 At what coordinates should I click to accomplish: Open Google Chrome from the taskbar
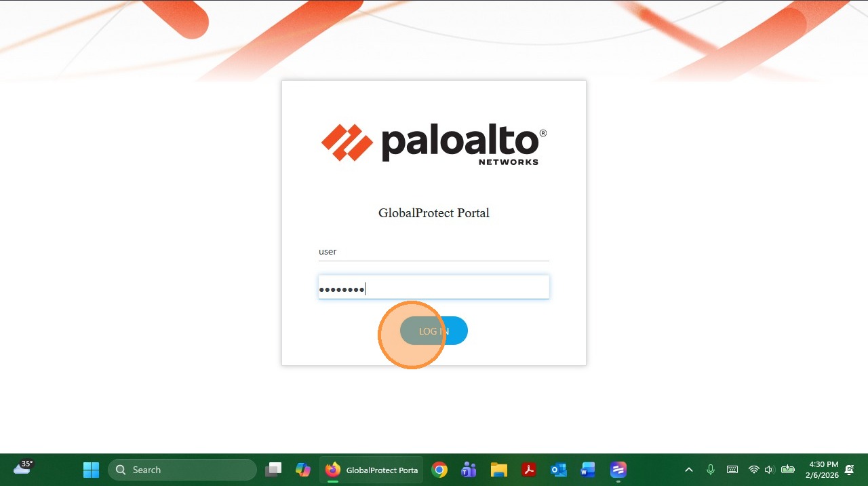(x=439, y=470)
